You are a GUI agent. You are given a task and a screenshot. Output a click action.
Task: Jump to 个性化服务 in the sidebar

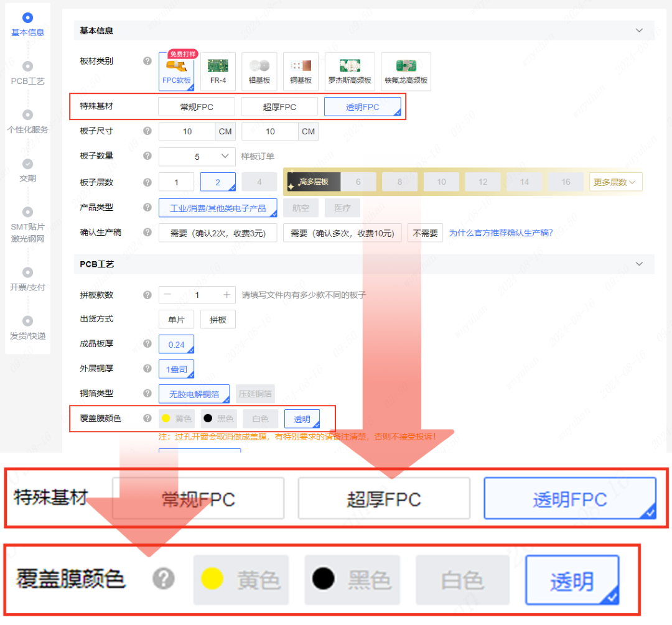(27, 121)
